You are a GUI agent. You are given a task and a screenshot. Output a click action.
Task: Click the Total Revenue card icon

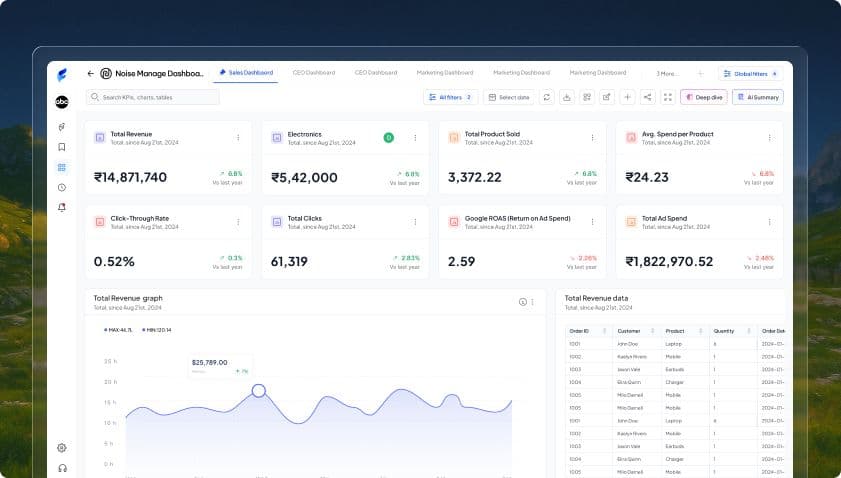pos(100,137)
